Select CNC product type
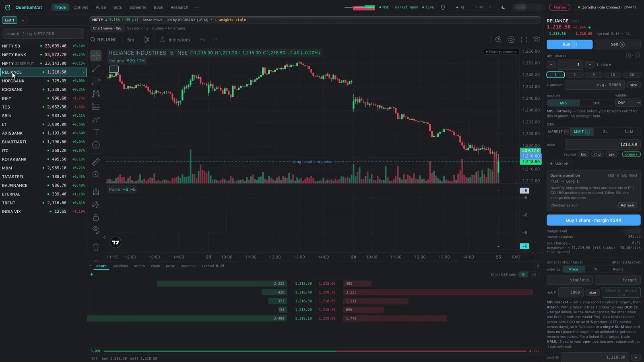Viewport: 644px width, 362px height. coord(596,103)
